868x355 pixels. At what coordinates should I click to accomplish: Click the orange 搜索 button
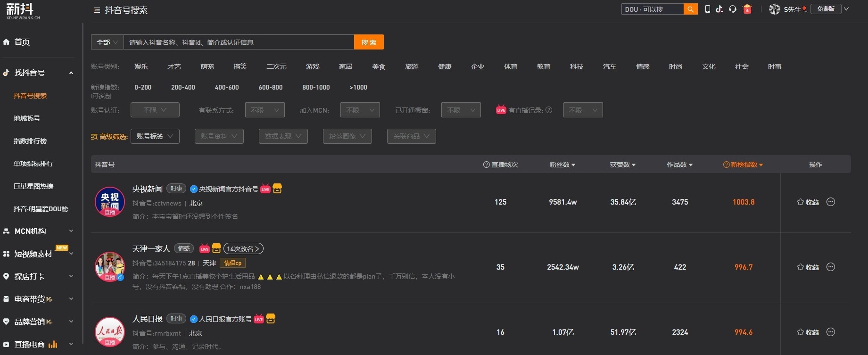[369, 42]
